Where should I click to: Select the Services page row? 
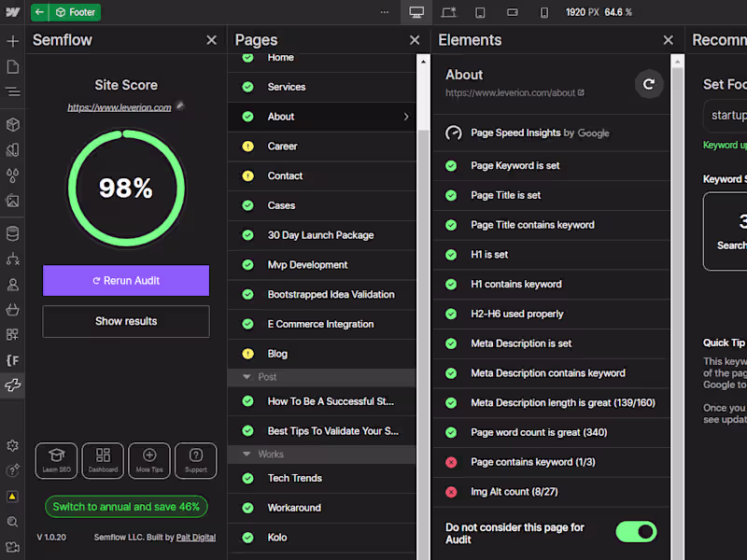321,87
